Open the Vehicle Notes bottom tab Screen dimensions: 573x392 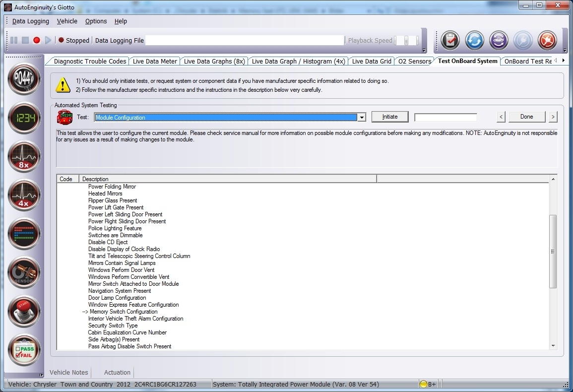coord(68,372)
